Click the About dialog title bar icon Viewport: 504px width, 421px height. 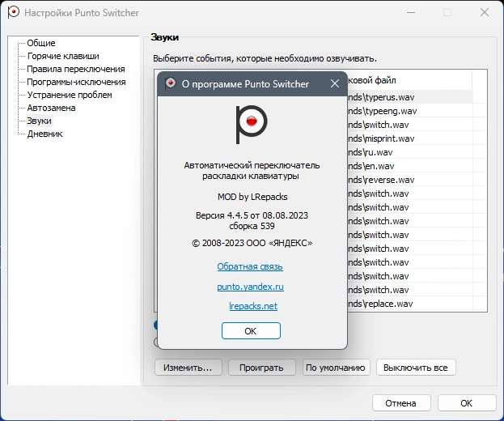click(171, 83)
